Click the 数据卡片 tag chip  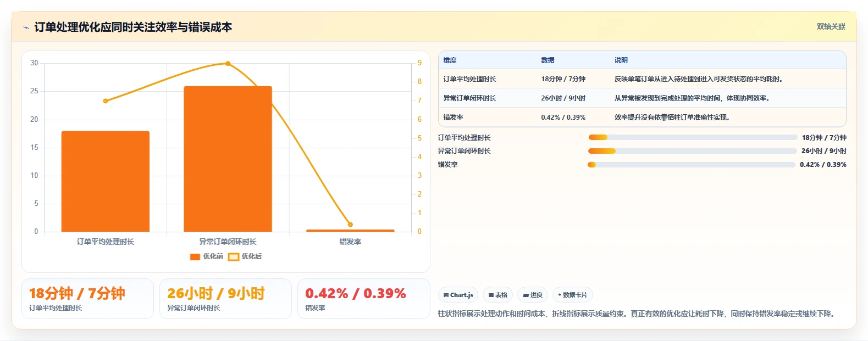pos(572,295)
